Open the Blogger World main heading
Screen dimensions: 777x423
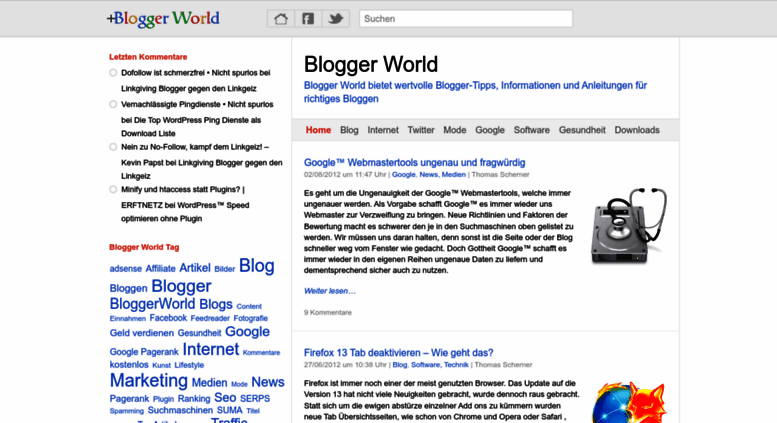371,64
